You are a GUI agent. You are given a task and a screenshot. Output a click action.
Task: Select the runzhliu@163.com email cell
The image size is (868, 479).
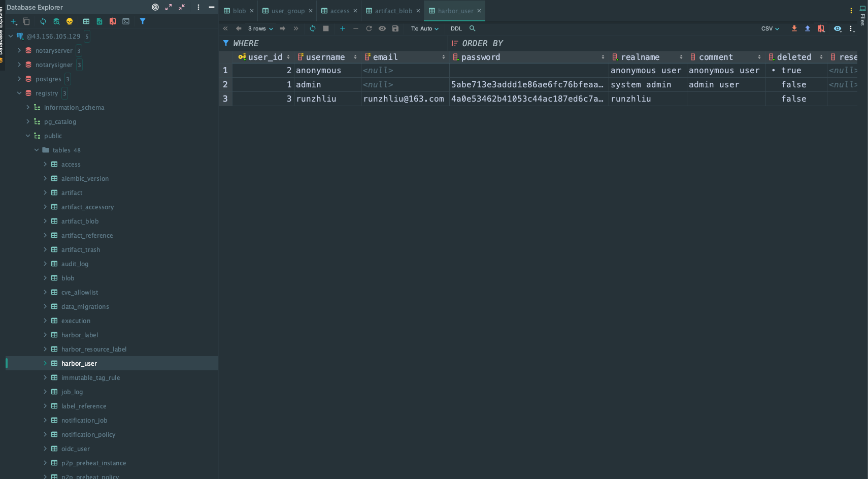tap(405, 99)
